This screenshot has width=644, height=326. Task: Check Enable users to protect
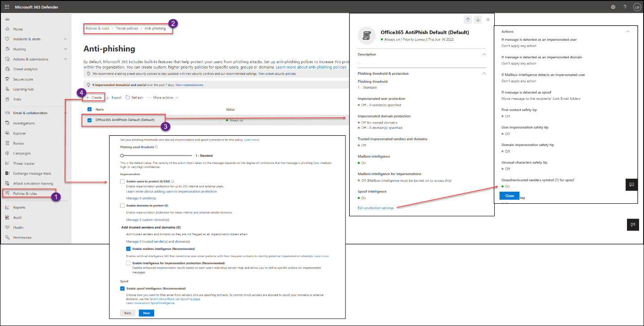(122, 181)
